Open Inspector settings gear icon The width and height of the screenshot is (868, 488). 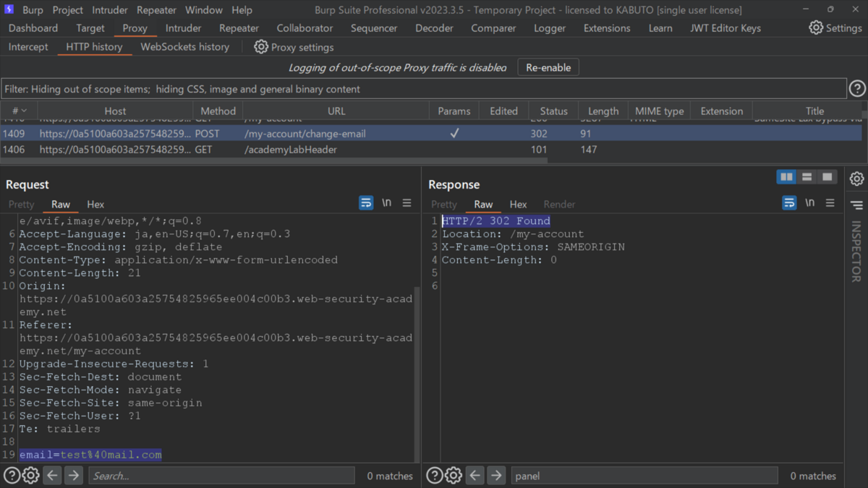click(x=857, y=178)
